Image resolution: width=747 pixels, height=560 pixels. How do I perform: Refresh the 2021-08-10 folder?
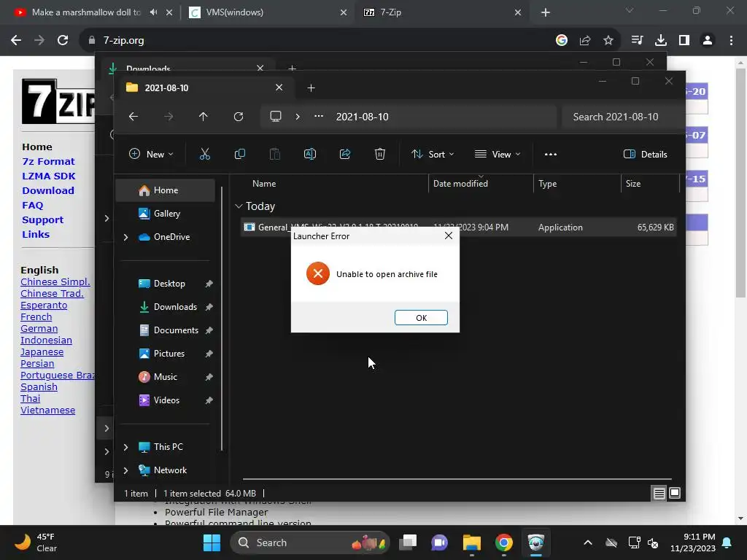click(239, 116)
